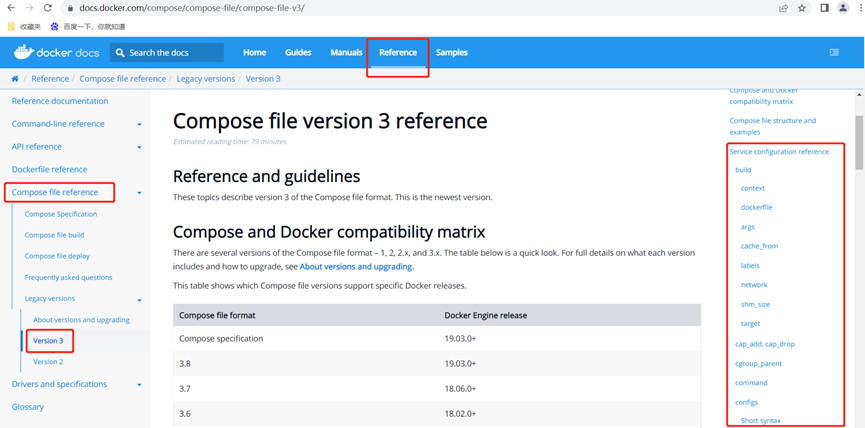The image size is (865, 428).
Task: Collapse the Compose file reference arrow
Action: (140, 192)
